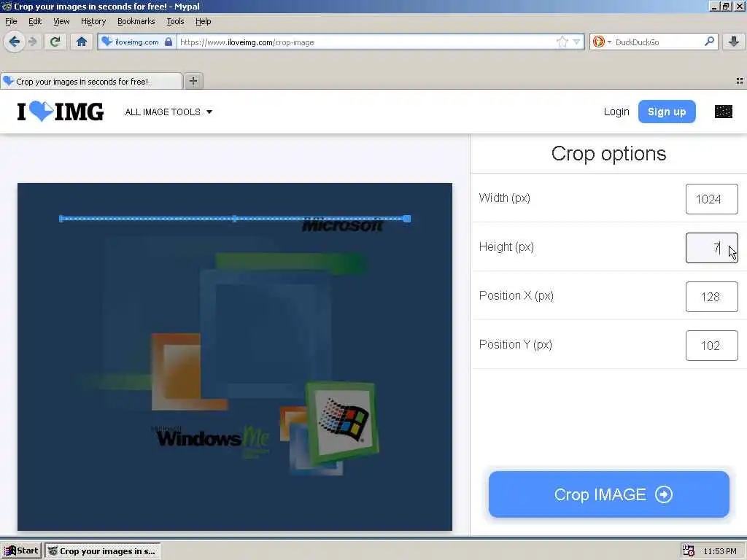This screenshot has height=560, width=747.
Task: Open the File menu
Action: click(11, 21)
